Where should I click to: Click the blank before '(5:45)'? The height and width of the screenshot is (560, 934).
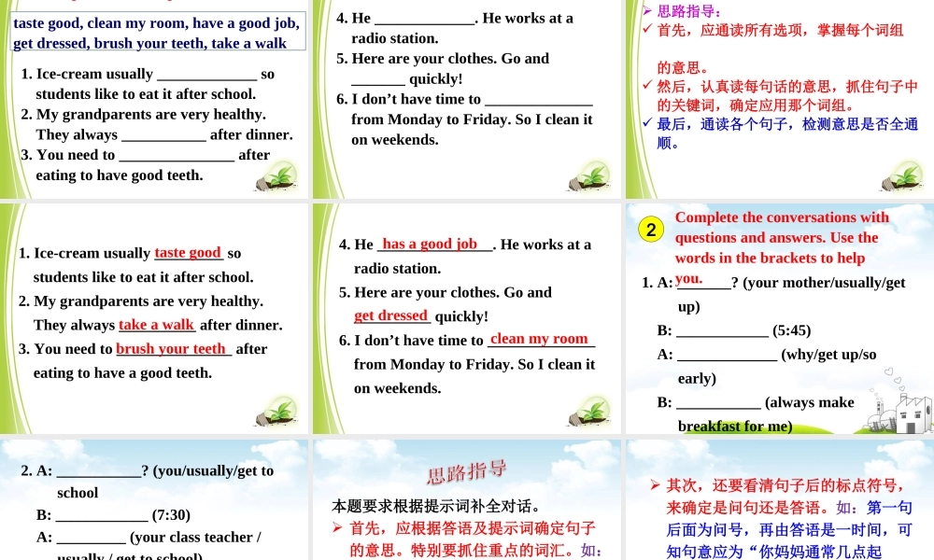(x=723, y=332)
